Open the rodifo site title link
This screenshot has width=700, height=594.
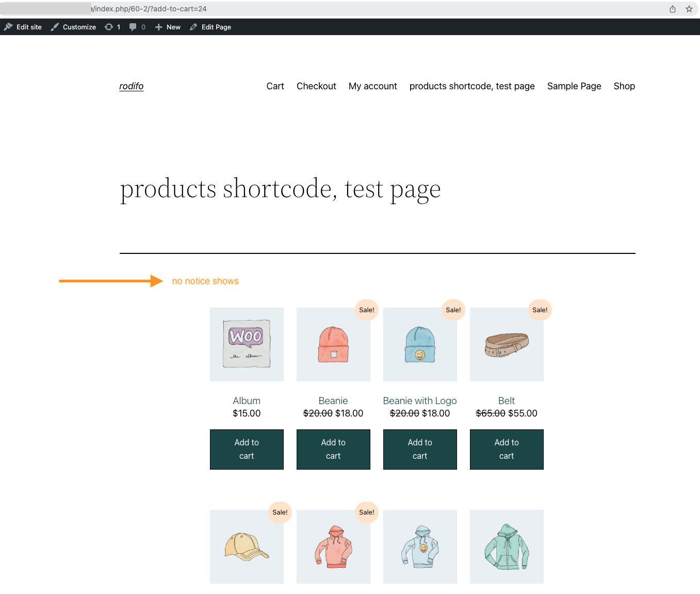pyautogui.click(x=132, y=86)
